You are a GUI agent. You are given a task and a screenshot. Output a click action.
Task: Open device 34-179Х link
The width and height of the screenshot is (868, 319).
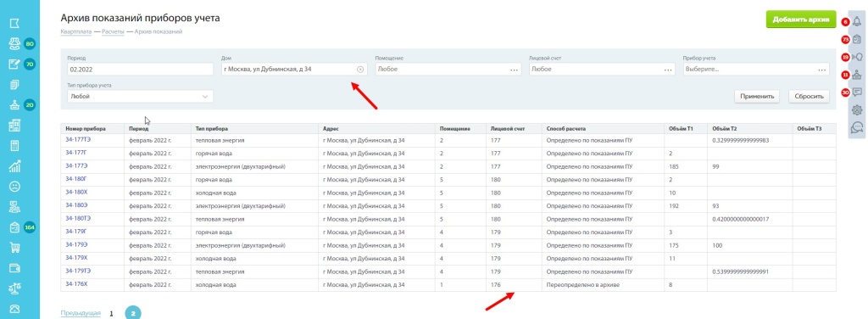[75, 258]
